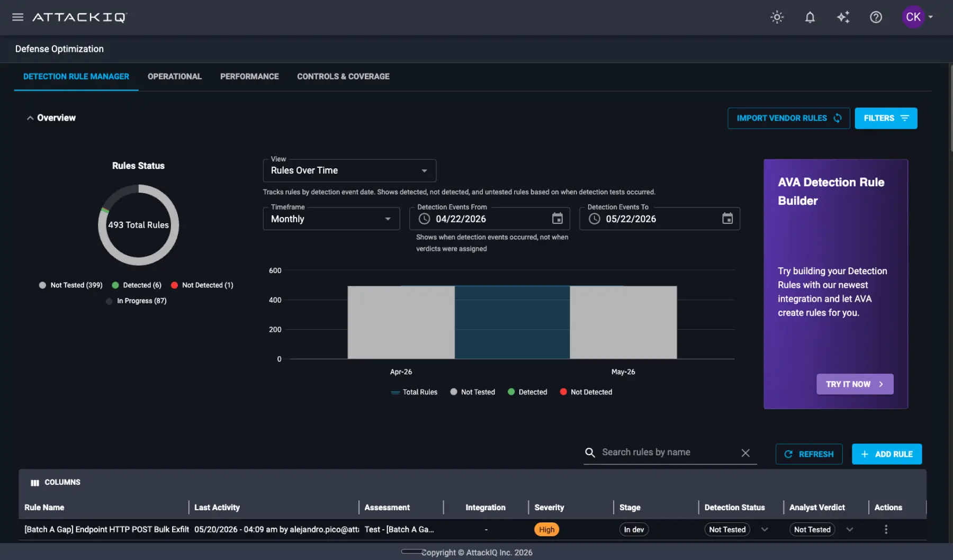953x560 pixels.
Task: Collapse the Overview section
Action: tap(30, 118)
